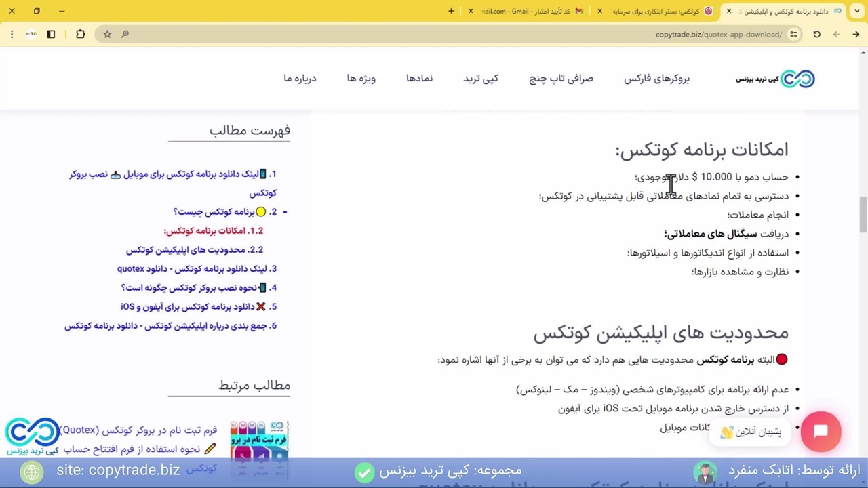868x488 pixels.
Task: Open a new tab with the plus button
Action: pyautogui.click(x=451, y=11)
